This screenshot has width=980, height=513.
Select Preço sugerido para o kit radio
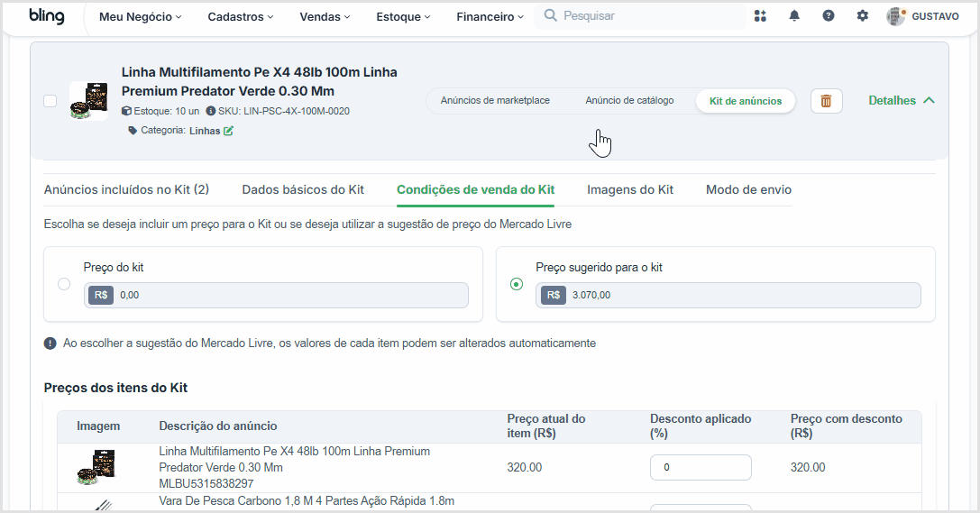pyautogui.click(x=517, y=284)
